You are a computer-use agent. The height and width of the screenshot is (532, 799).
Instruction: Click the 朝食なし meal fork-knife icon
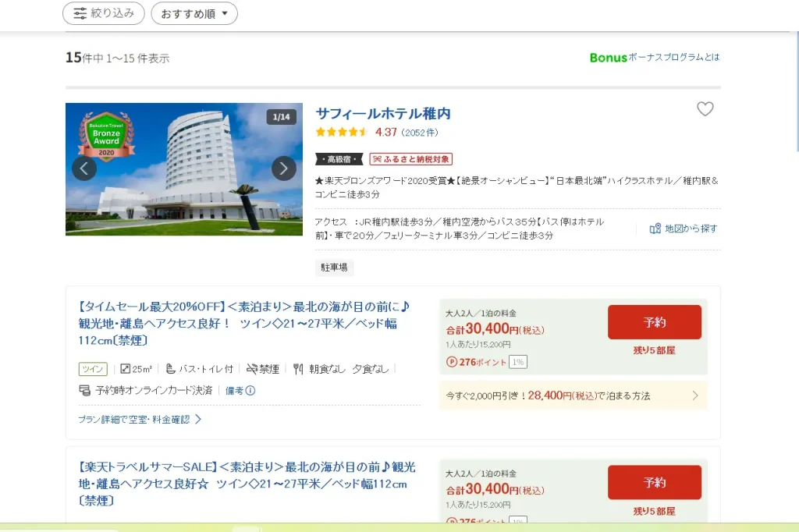[x=298, y=368]
